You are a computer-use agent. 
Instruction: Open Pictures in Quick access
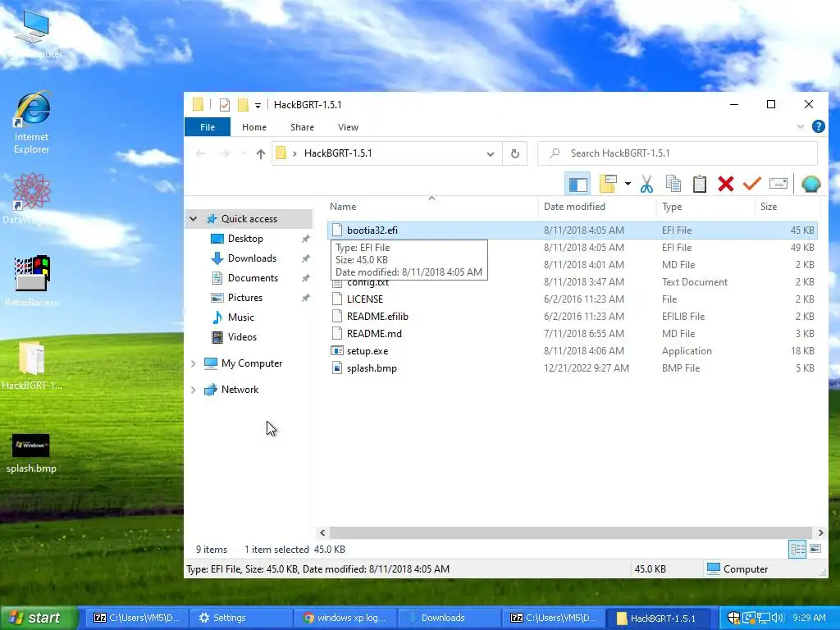click(x=244, y=297)
